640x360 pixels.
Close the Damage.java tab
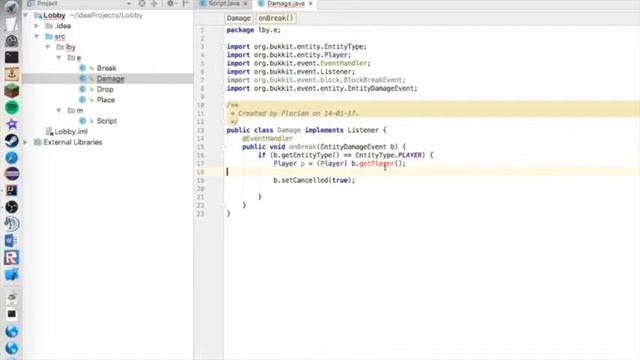click(311, 4)
